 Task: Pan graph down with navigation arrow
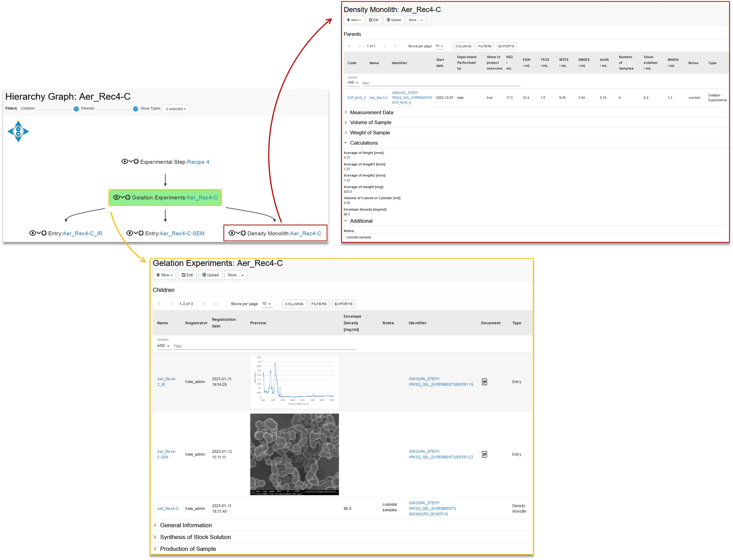18,140
